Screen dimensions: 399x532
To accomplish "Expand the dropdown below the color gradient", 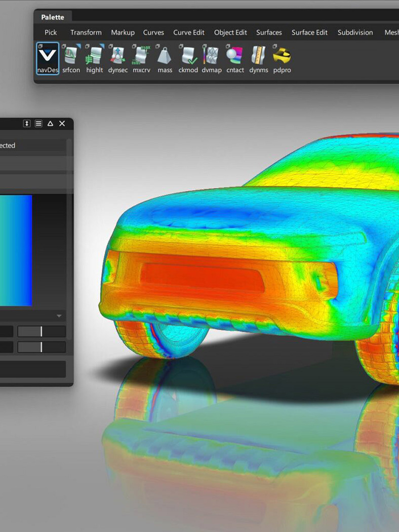I will (x=59, y=316).
